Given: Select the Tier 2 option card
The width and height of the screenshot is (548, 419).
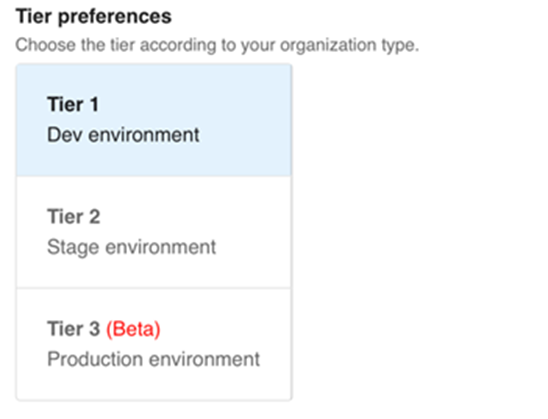Looking at the screenshot, I should [154, 232].
